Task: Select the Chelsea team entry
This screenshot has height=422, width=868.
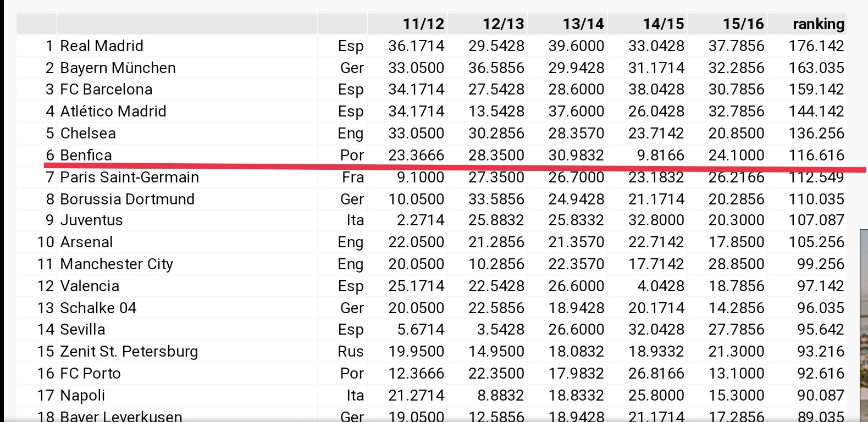Action: 88,133
